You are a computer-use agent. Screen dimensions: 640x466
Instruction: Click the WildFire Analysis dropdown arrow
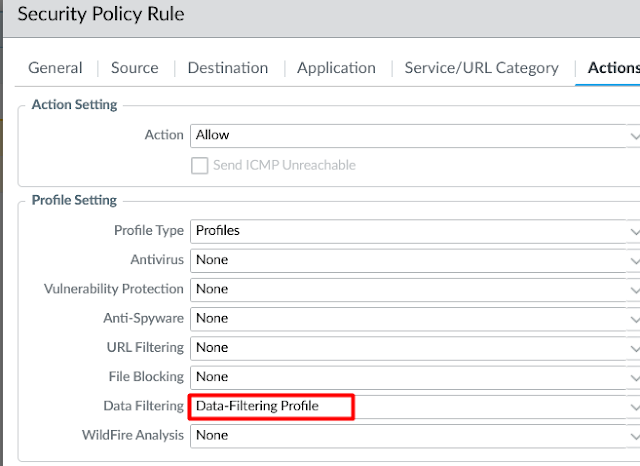tap(634, 436)
